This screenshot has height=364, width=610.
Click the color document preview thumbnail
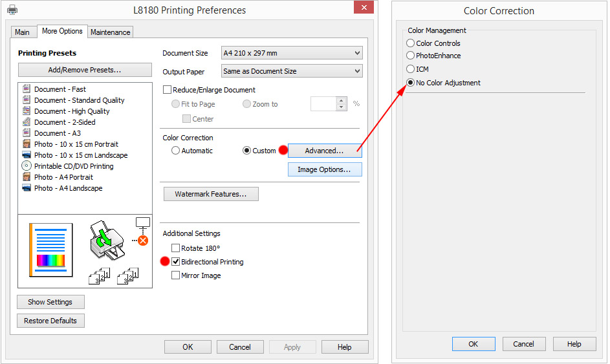point(51,250)
